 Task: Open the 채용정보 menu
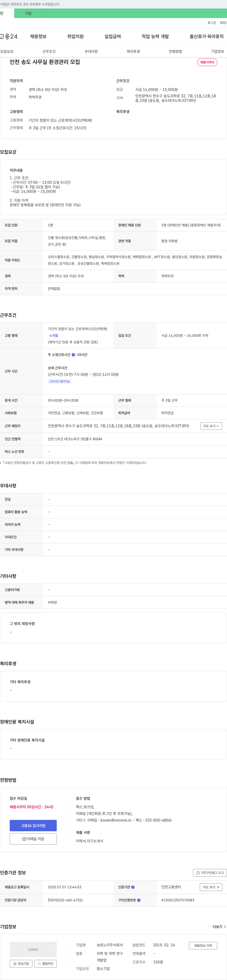pyautogui.click(x=38, y=36)
